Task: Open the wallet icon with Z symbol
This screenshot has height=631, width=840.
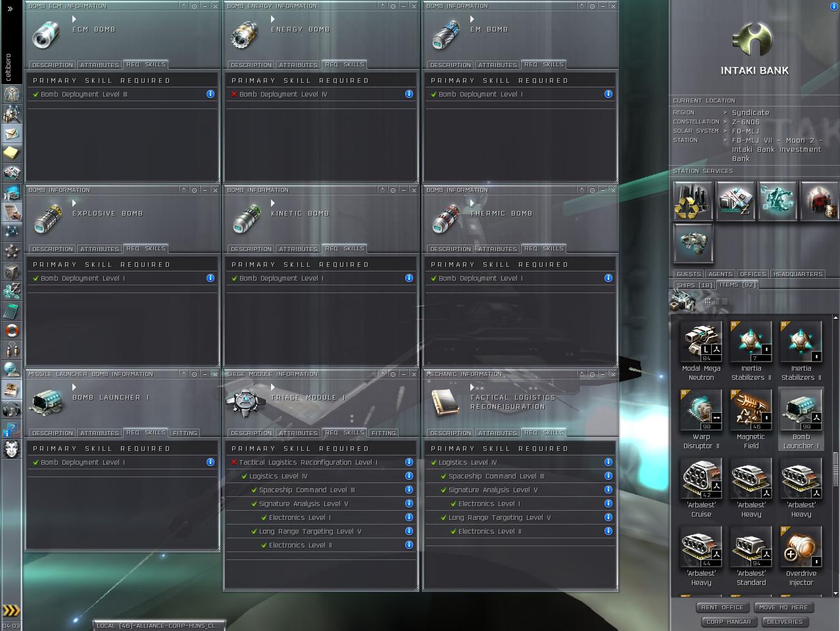Action: (x=11, y=291)
